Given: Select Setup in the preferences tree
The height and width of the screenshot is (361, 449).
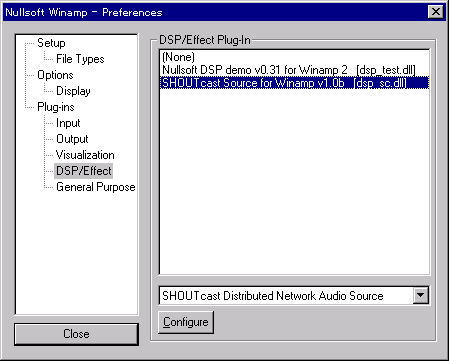Looking at the screenshot, I should (51, 43).
